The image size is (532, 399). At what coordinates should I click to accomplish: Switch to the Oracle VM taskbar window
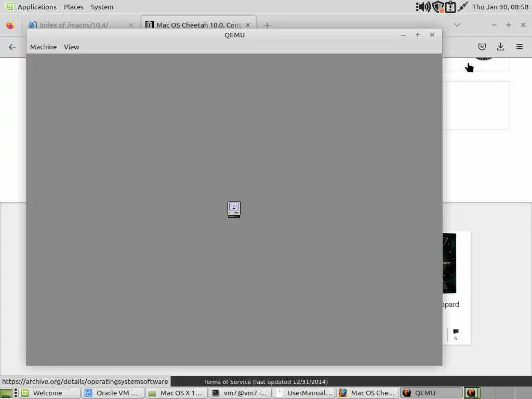(113, 393)
